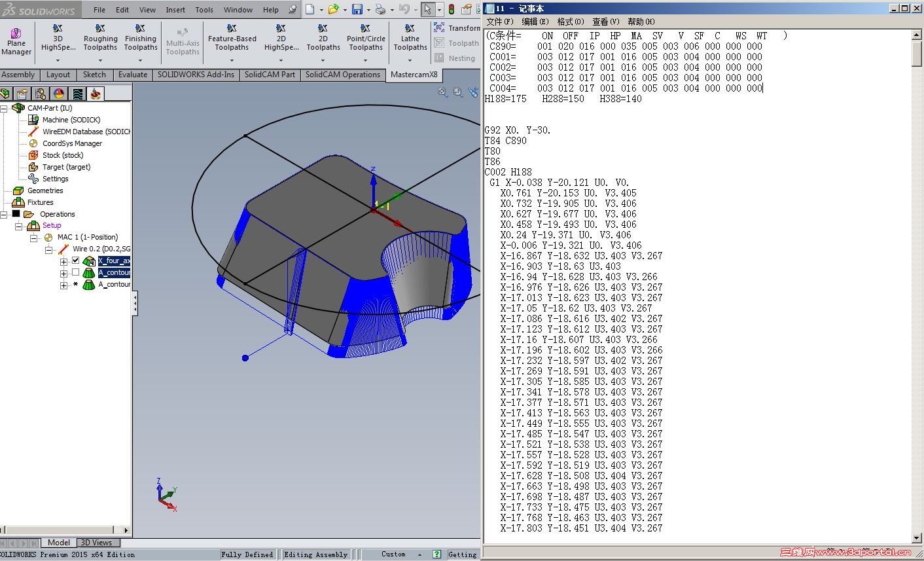Image resolution: width=924 pixels, height=561 pixels.
Task: Click the Rebuild traffic light icon
Action: pos(452,9)
